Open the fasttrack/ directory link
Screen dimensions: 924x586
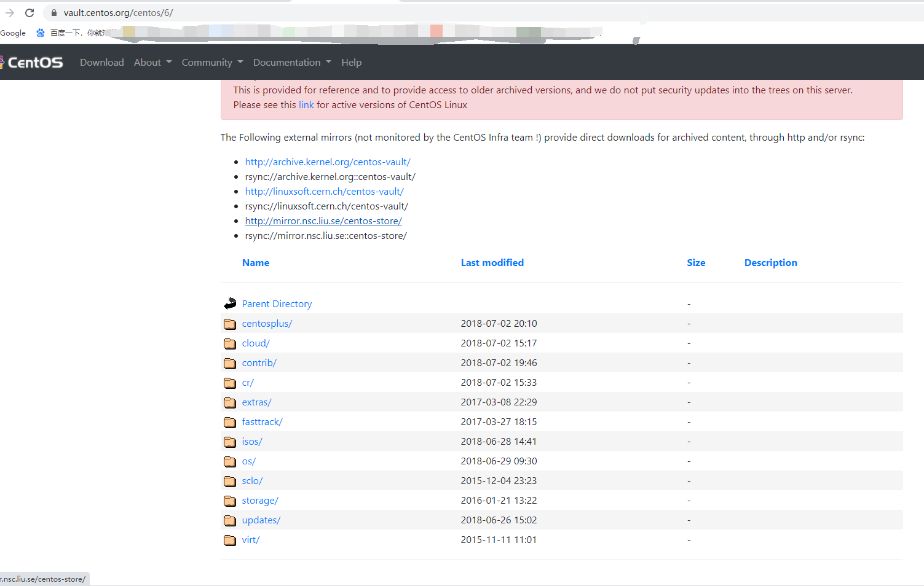pos(263,421)
